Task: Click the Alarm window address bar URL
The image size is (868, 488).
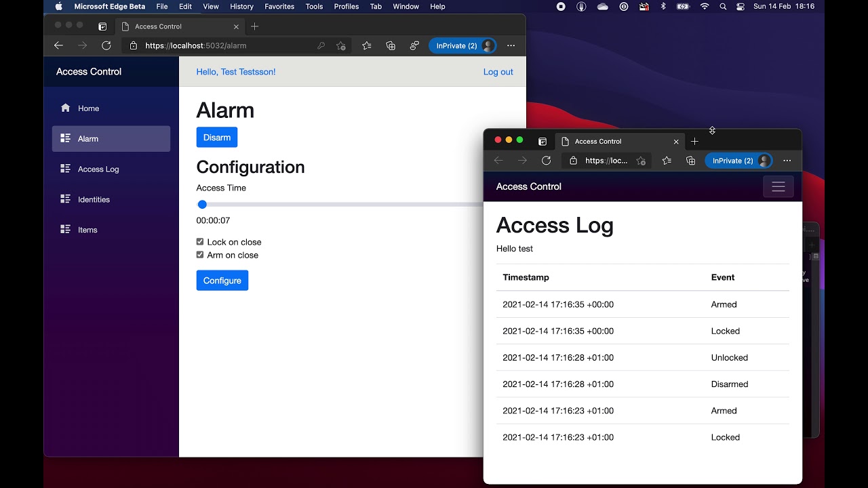Action: click(x=196, y=45)
